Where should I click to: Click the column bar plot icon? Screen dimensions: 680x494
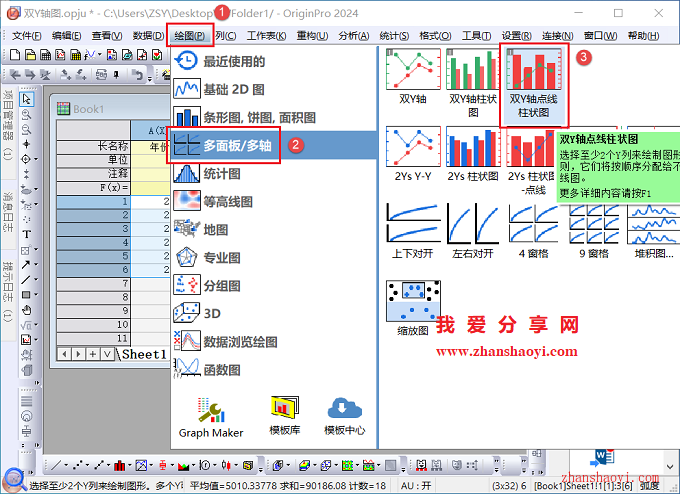click(x=119, y=466)
